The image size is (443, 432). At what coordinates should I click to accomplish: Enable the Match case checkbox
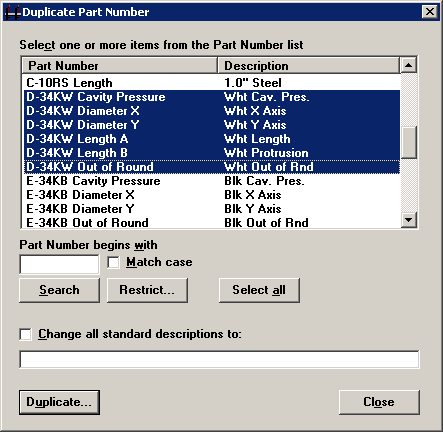[x=113, y=262]
